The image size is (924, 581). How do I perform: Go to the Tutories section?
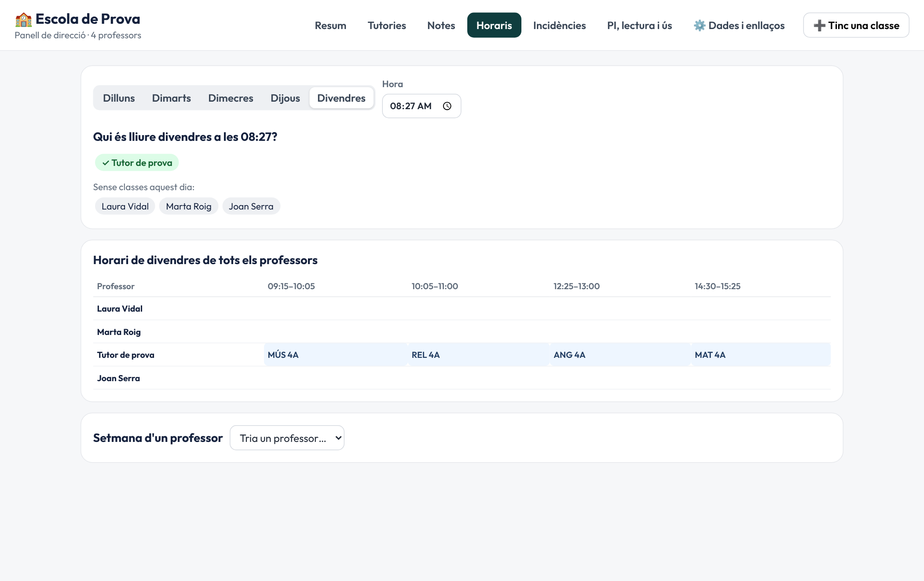pos(387,26)
